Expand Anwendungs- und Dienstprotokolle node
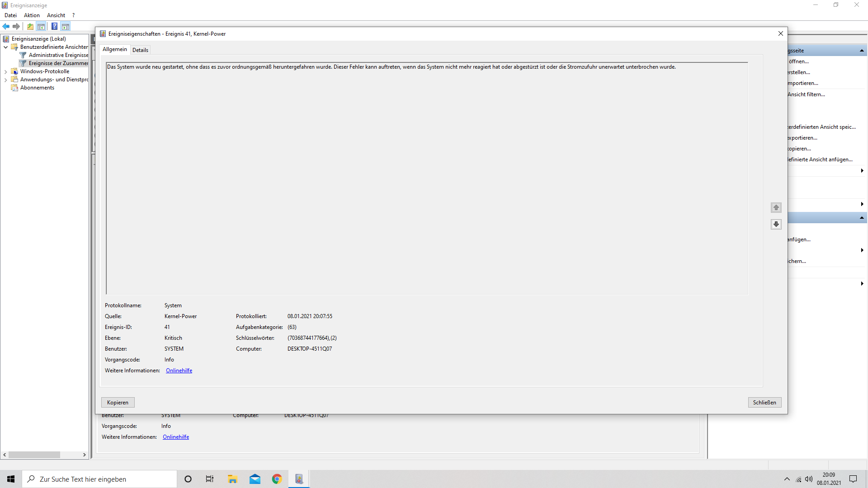This screenshot has height=488, width=868. [x=5, y=80]
